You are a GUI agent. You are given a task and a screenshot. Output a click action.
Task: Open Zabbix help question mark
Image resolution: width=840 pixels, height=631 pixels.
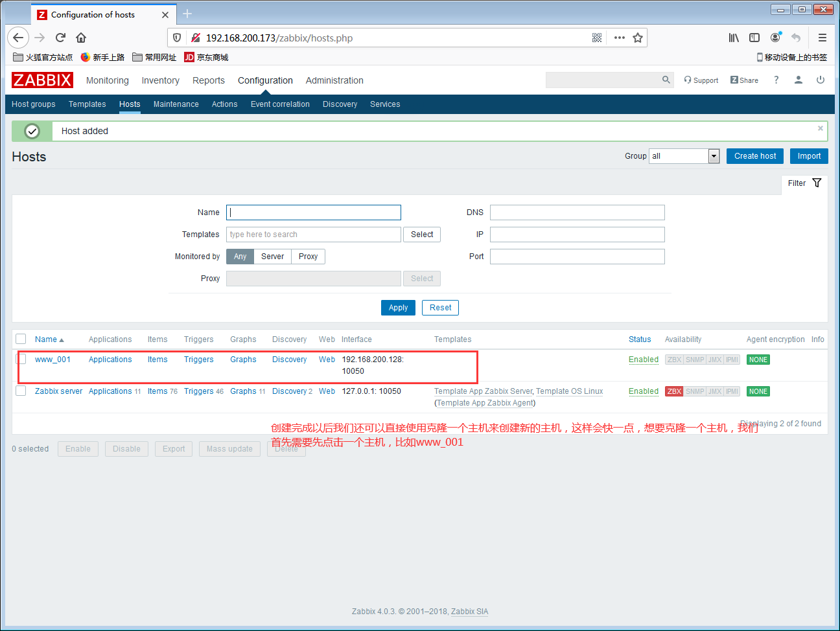(x=776, y=80)
